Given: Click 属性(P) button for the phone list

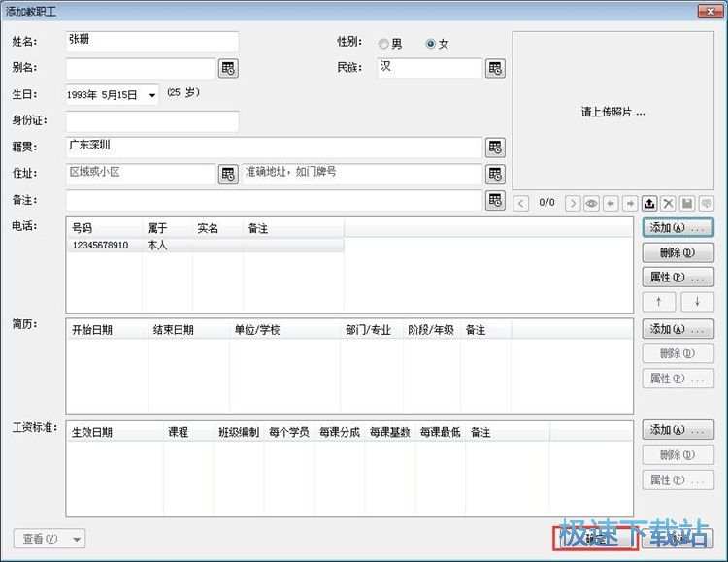Looking at the screenshot, I should (x=678, y=278).
